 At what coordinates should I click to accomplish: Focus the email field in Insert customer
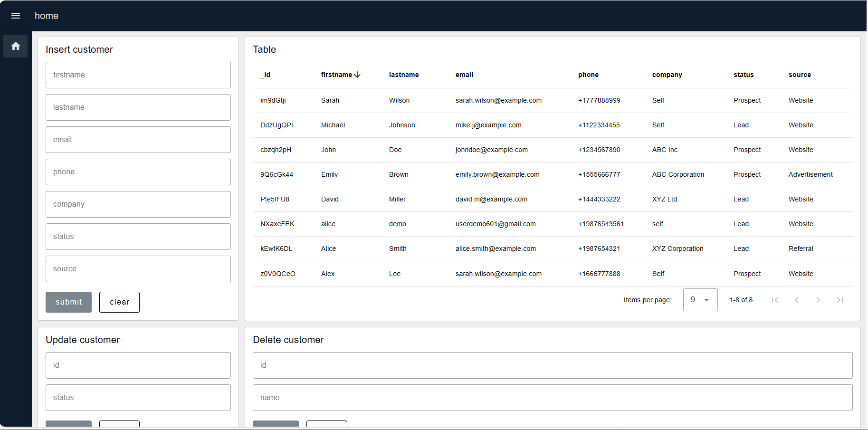click(x=138, y=139)
